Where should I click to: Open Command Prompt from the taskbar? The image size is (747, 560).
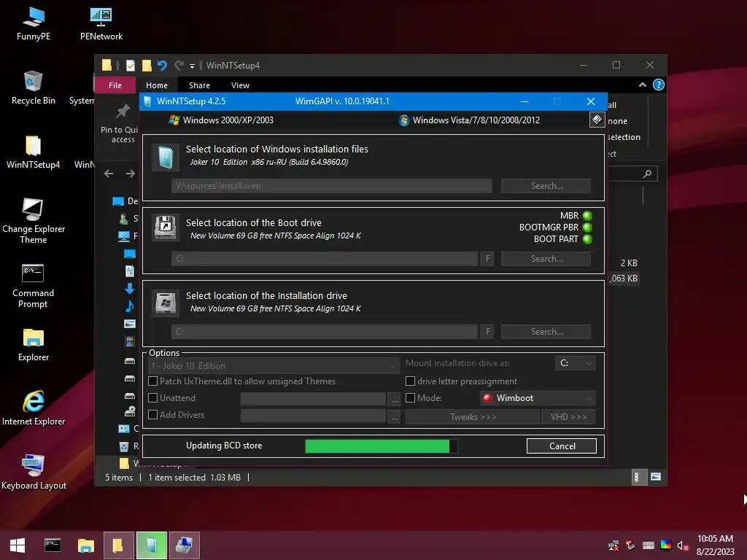[53, 545]
